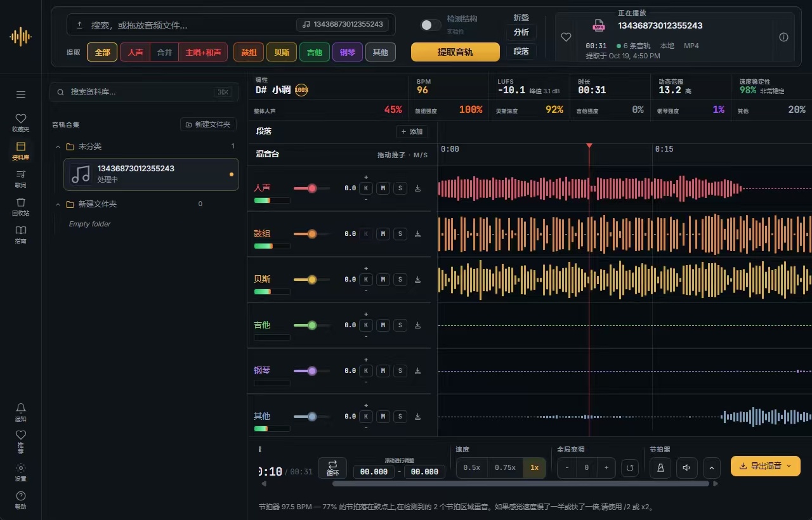Open the 导出混音 export mix dropdown

(765, 466)
